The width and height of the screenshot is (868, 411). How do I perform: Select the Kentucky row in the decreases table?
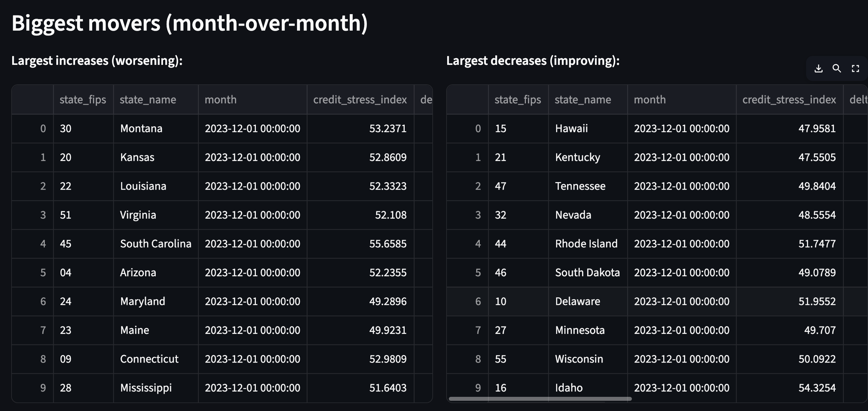point(578,157)
